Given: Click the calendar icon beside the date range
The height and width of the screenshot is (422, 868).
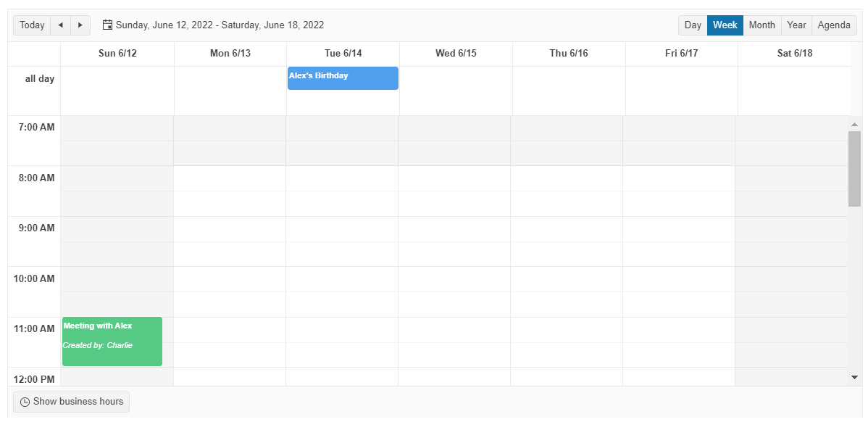Looking at the screenshot, I should [x=107, y=25].
